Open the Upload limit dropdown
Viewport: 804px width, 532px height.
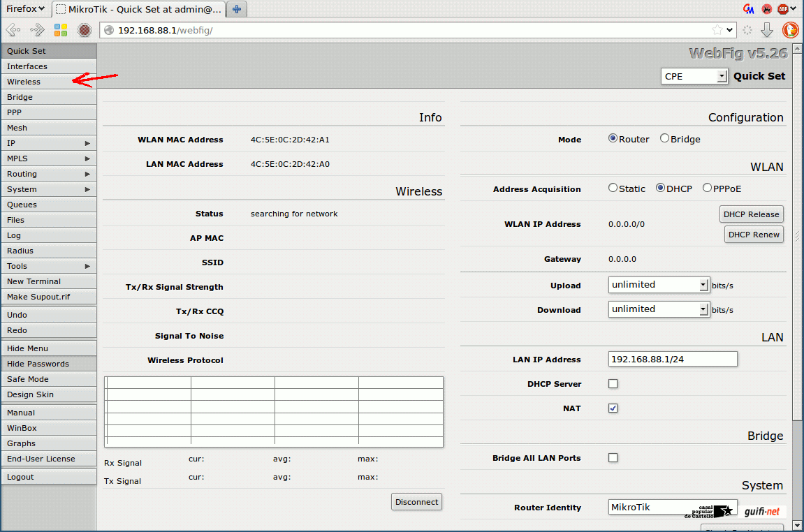(x=659, y=285)
